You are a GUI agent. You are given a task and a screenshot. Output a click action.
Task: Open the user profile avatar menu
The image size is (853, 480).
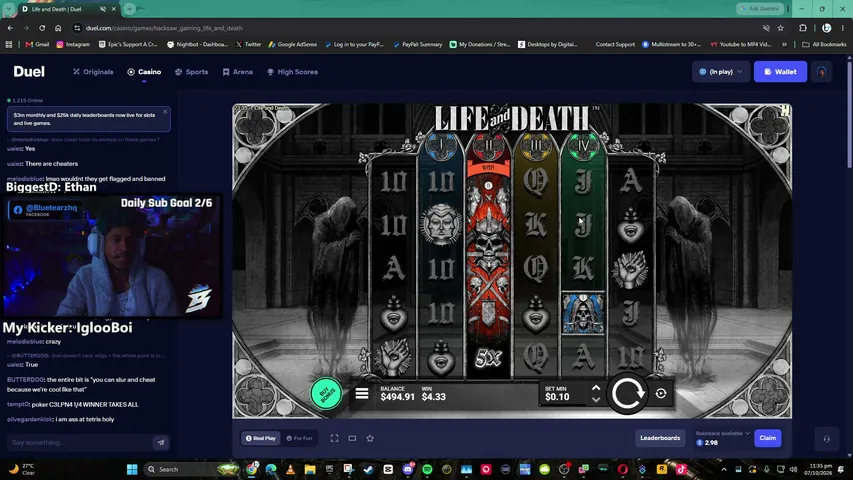821,72
